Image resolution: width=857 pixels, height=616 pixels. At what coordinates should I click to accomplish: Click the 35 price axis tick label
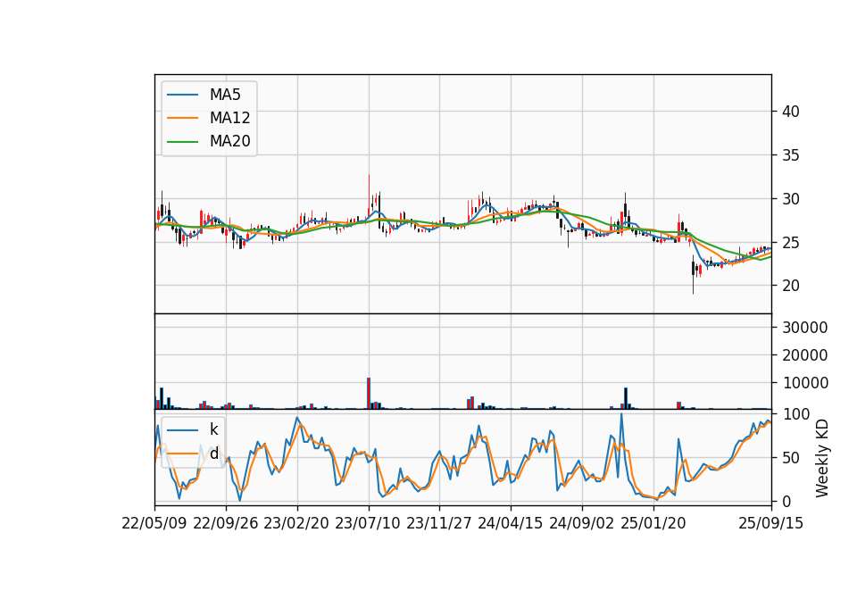click(791, 155)
